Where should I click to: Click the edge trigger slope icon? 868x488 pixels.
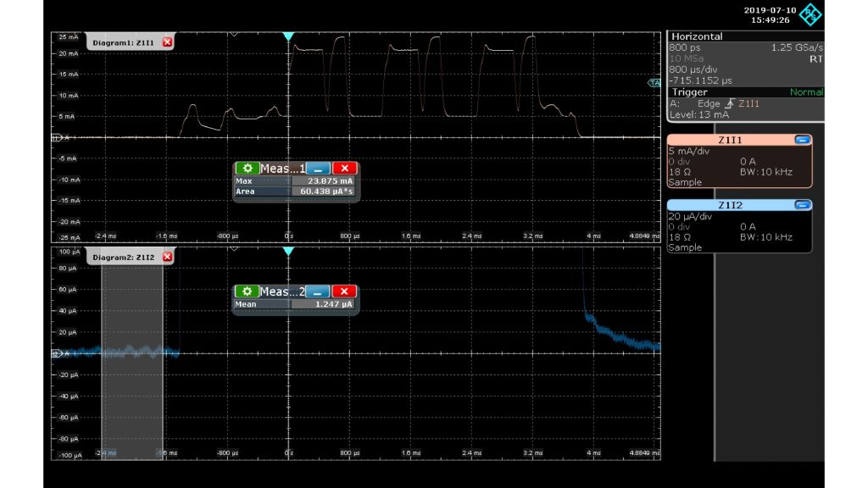click(x=731, y=103)
